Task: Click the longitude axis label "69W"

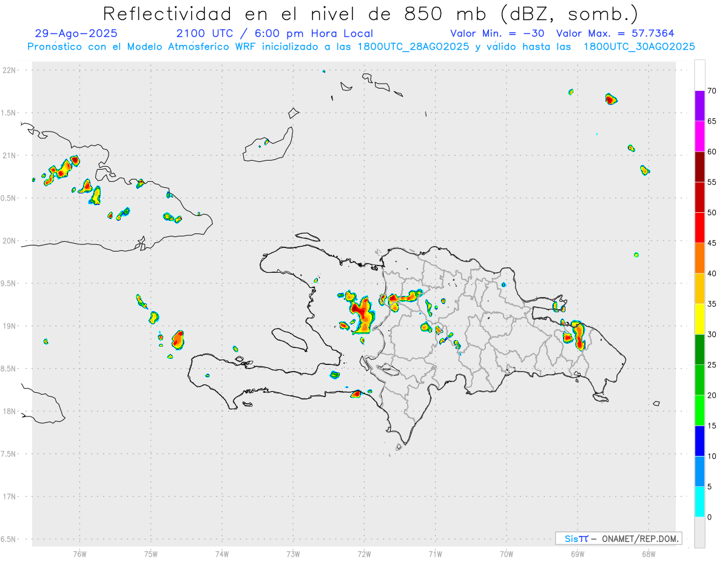Action: (578, 554)
